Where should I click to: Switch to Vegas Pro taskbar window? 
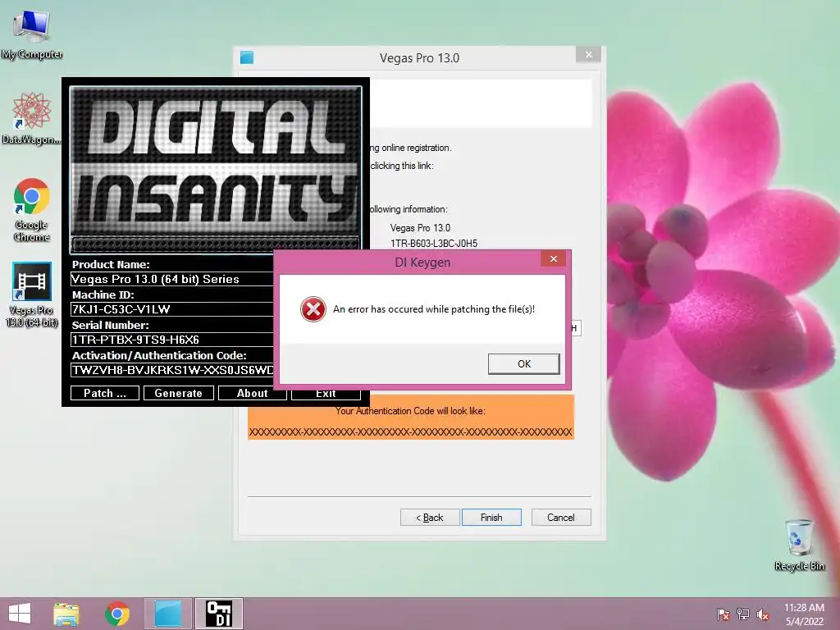pos(168,614)
